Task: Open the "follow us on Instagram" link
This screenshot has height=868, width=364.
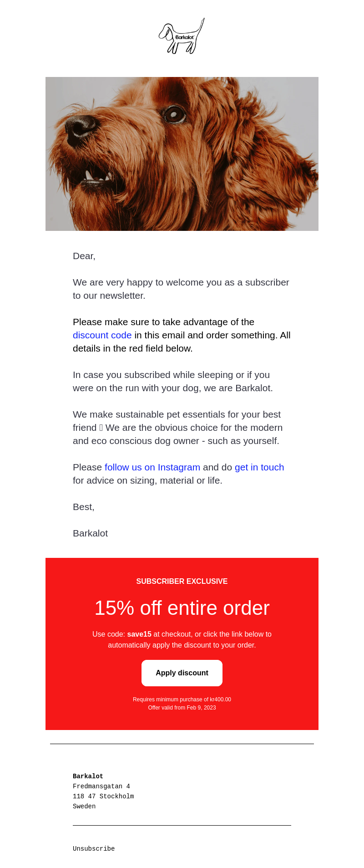Action: (x=152, y=467)
